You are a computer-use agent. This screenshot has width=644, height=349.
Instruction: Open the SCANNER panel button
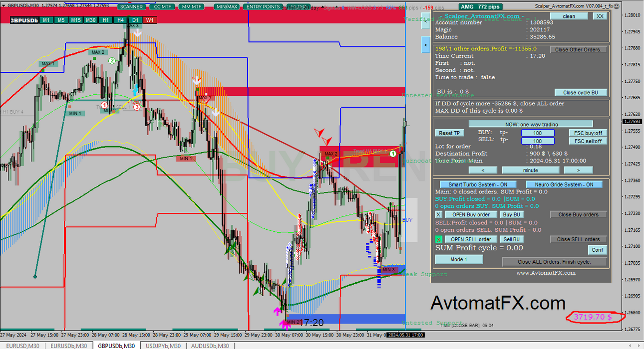132,7
